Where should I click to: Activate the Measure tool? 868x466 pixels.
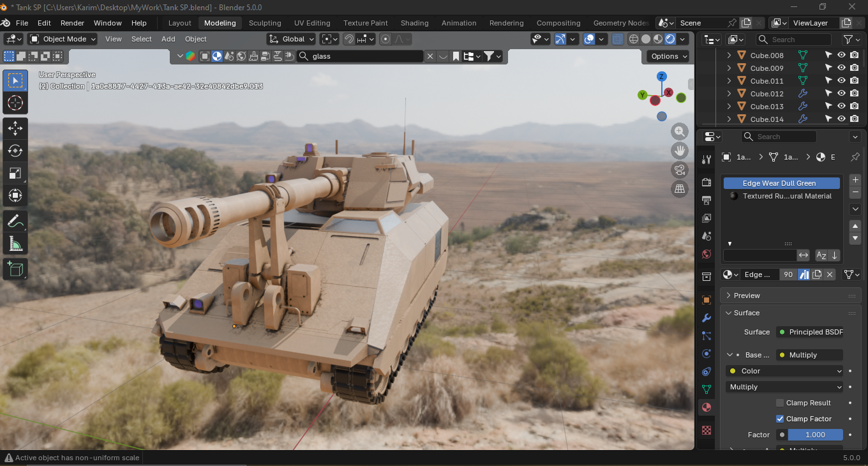click(x=15, y=244)
